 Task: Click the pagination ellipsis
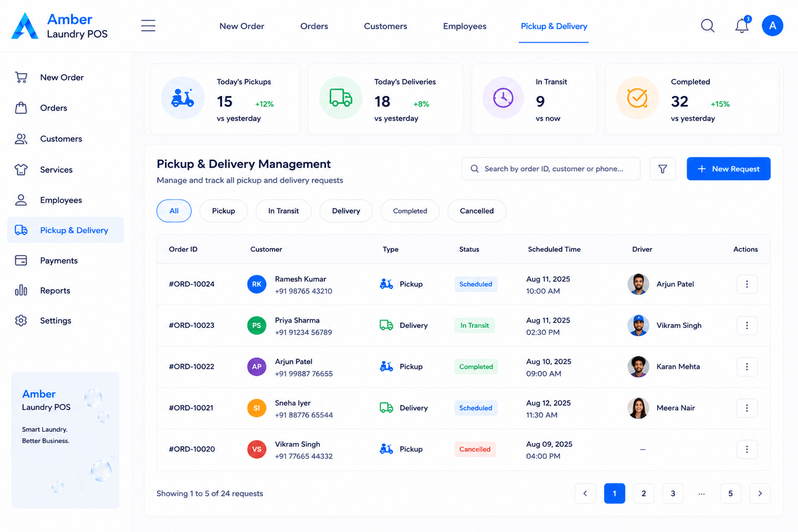click(x=702, y=494)
